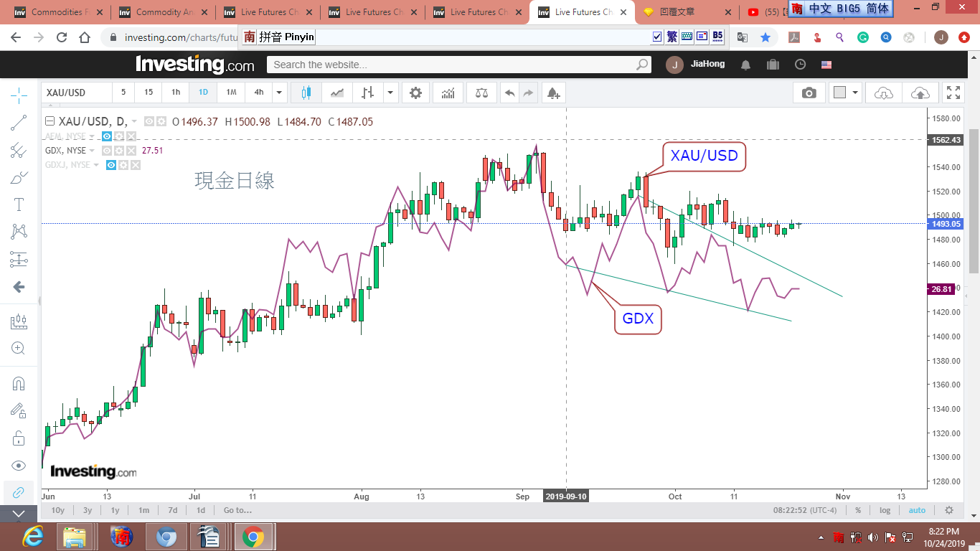980x551 pixels.
Task: Open the indicators menu
Action: 448,93
